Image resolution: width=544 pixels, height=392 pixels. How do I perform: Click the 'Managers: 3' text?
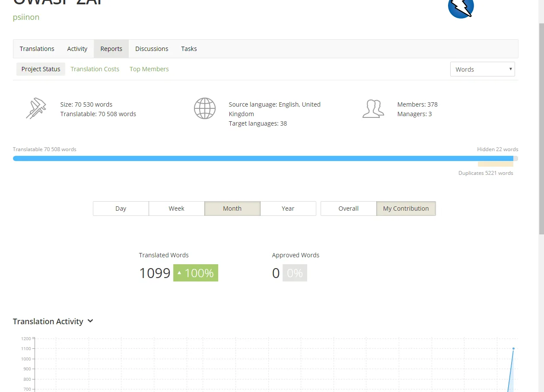[x=415, y=114]
